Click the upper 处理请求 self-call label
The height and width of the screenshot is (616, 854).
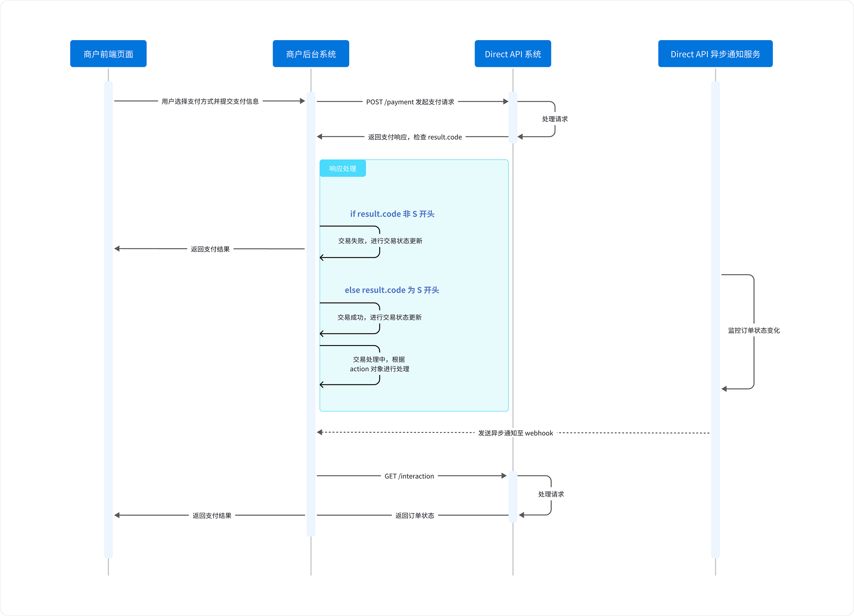[555, 119]
